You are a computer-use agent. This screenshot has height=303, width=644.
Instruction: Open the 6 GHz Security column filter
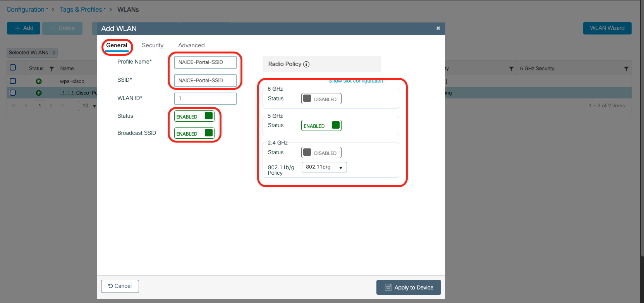point(626,69)
